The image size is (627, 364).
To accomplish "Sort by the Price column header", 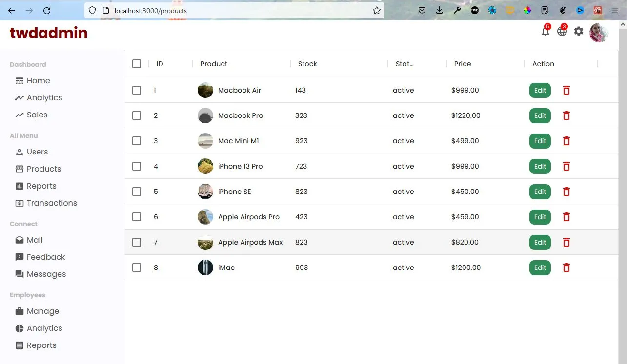I will coord(463,64).
